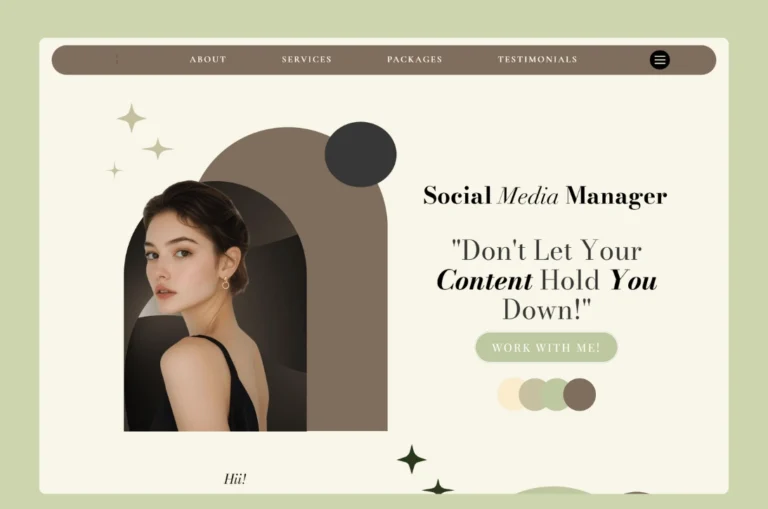Pick the brown color swatch
This screenshot has height=509, width=768.
pyautogui.click(x=581, y=394)
